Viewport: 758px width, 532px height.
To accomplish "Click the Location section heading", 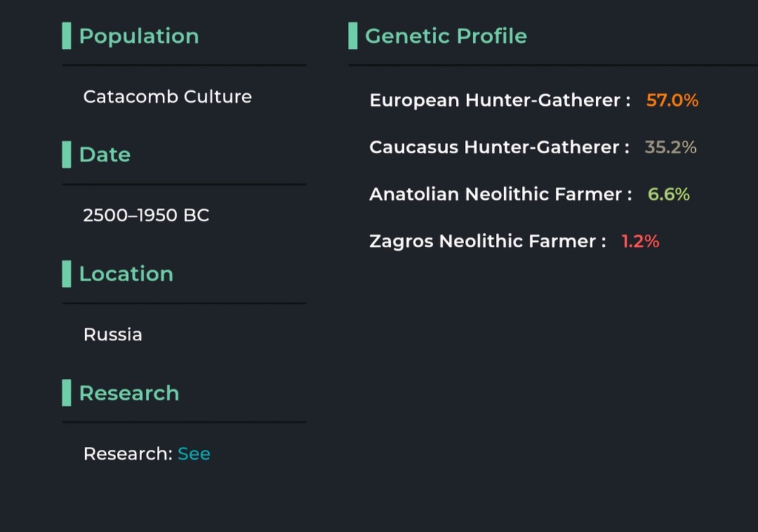I will click(x=126, y=274).
